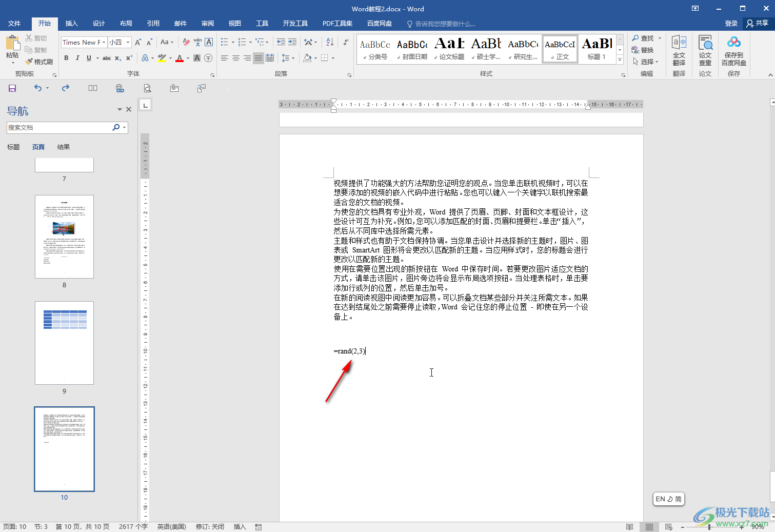This screenshot has height=532, width=775.
Task: Click the Center alignment icon
Action: [236, 58]
